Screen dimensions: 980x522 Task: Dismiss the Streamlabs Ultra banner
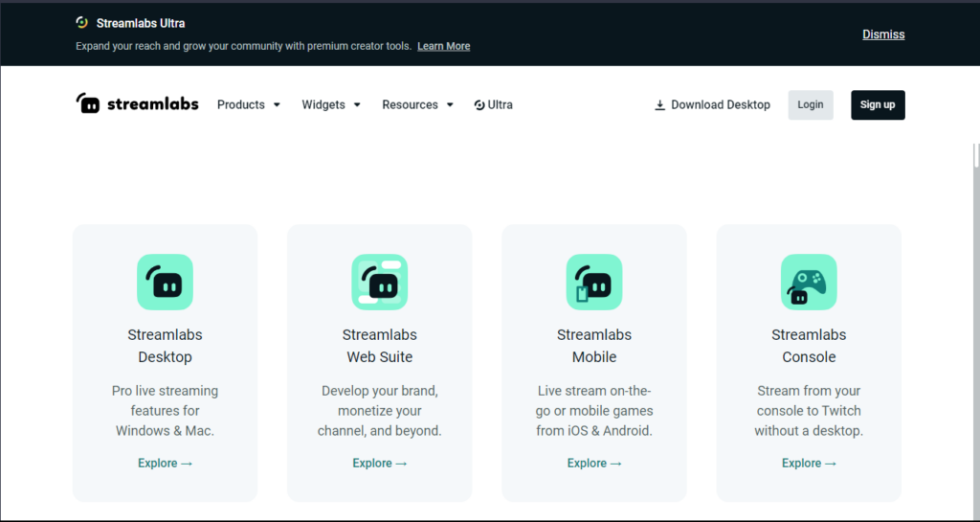pos(882,34)
